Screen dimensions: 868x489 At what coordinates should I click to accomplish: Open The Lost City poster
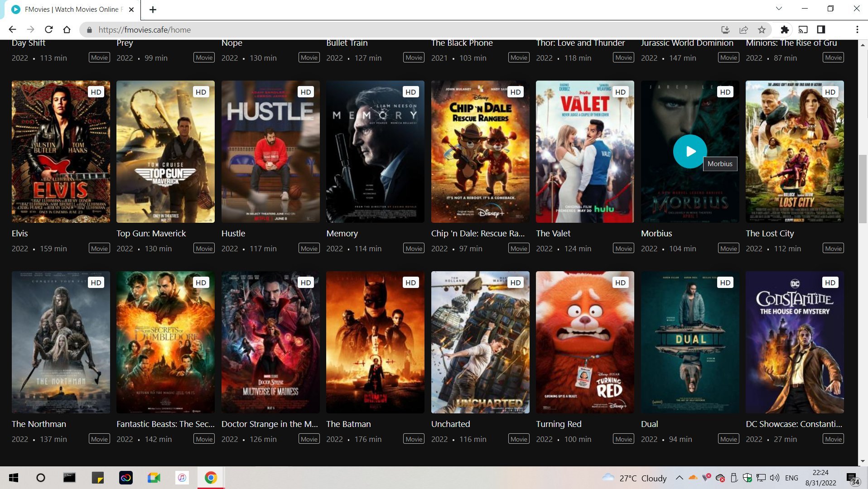pos(795,152)
